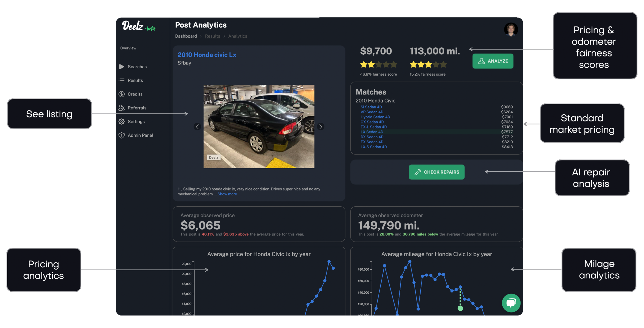Click the car listing photo
The height and width of the screenshot is (328, 644).
click(259, 126)
